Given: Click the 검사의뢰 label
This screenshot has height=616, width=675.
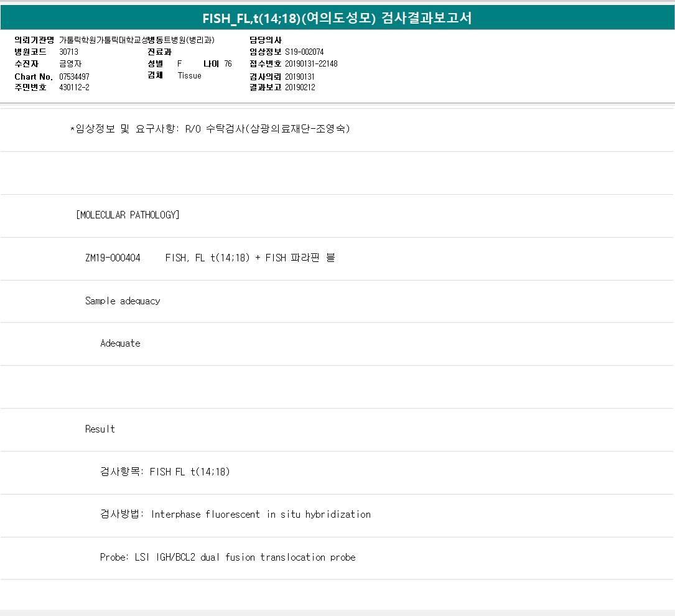Looking at the screenshot, I should point(266,77).
